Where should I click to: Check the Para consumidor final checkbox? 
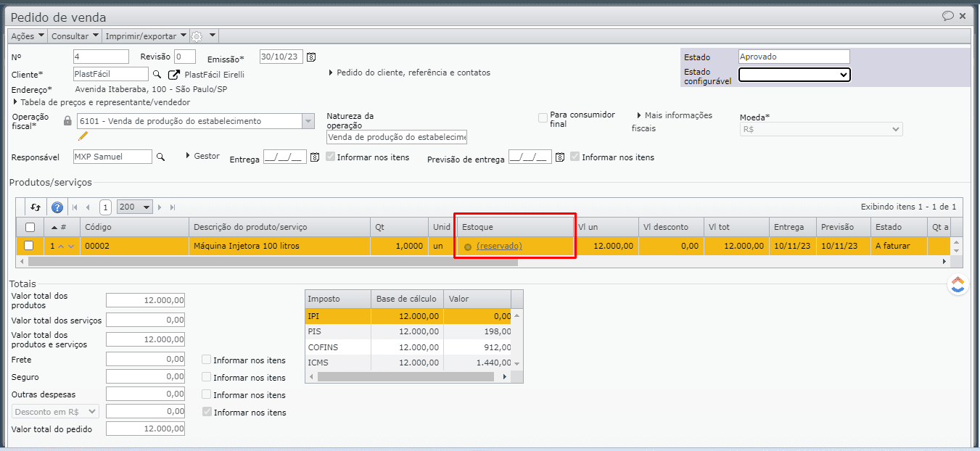click(543, 118)
